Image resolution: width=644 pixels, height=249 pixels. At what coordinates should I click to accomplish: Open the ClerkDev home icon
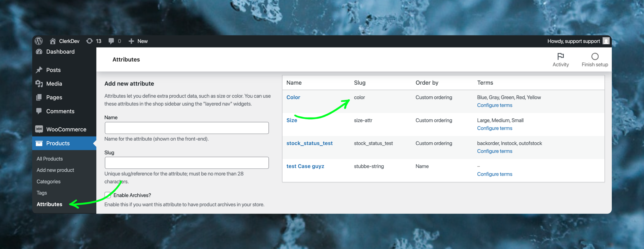point(53,41)
